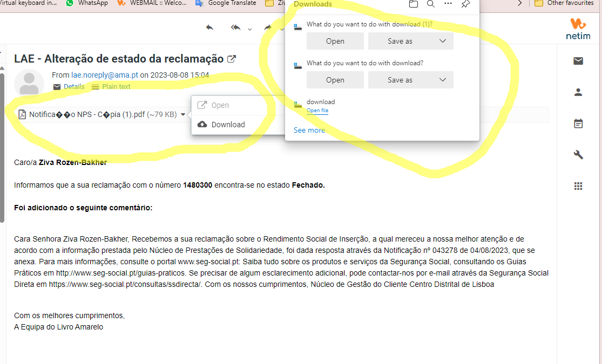
Task: Open the WhatsApp bookmark
Action: 87,3
